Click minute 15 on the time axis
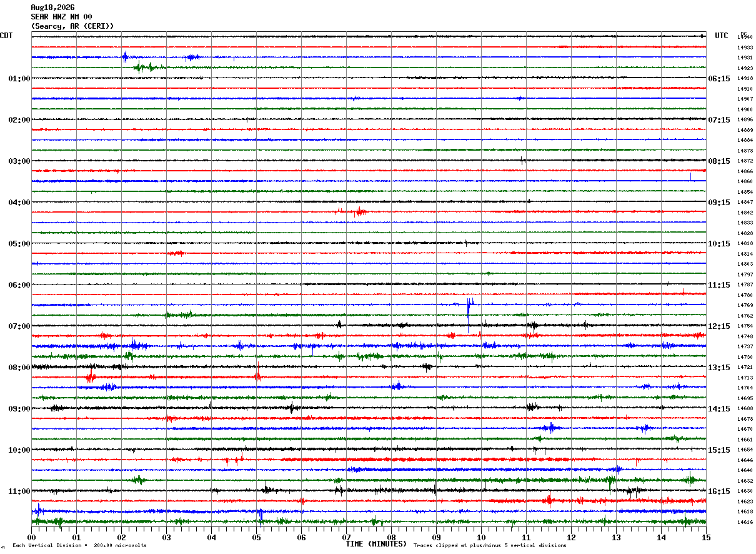The height and width of the screenshot is (554, 756). [706, 537]
